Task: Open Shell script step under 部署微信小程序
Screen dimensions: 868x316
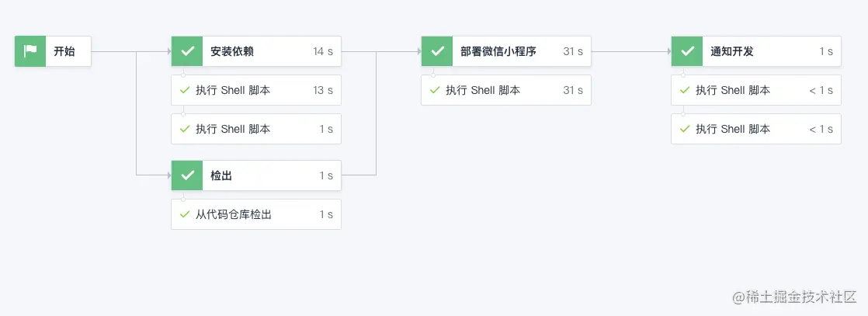Action: coord(483,90)
